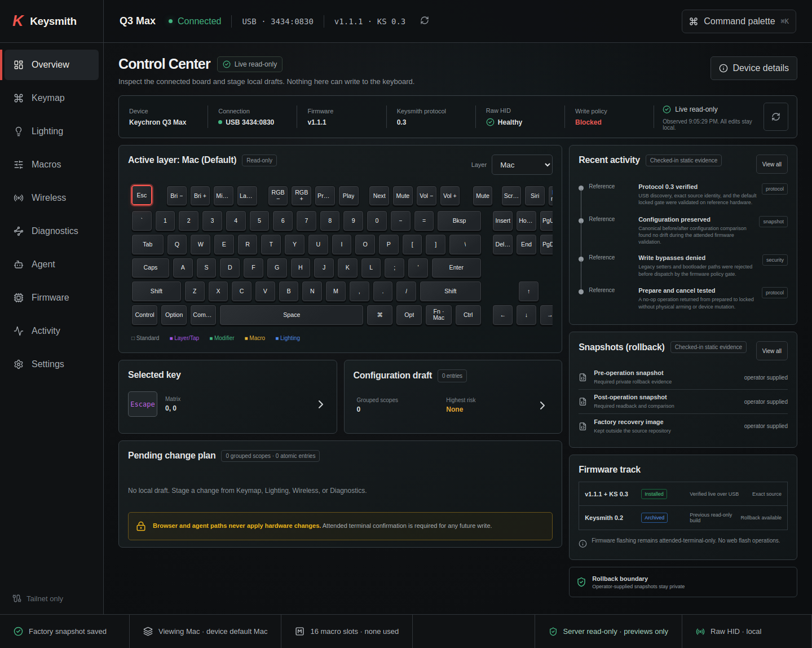This screenshot has width=812, height=648.
Task: Open the Lighting section via its bulb icon
Action: coord(19,131)
